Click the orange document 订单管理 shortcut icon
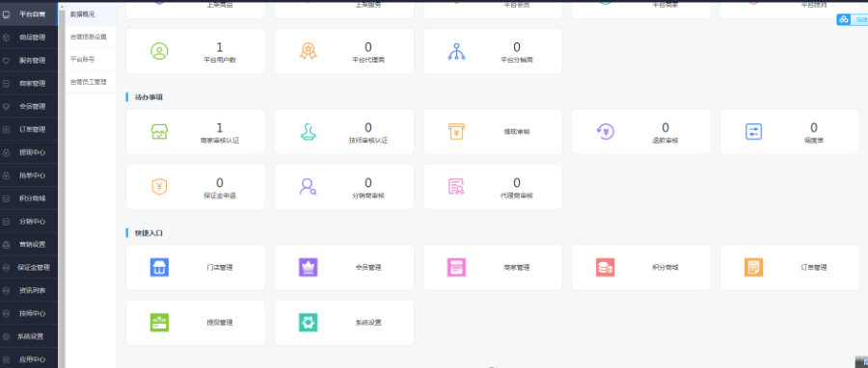The width and height of the screenshot is (868, 368). pos(753,267)
